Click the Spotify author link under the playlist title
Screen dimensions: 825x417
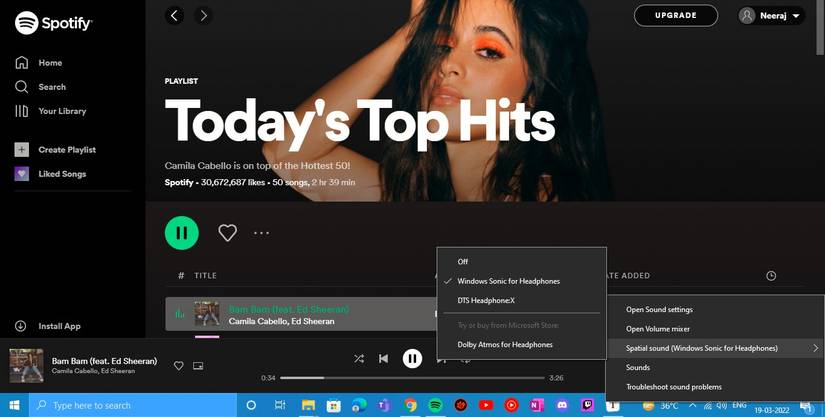click(179, 182)
